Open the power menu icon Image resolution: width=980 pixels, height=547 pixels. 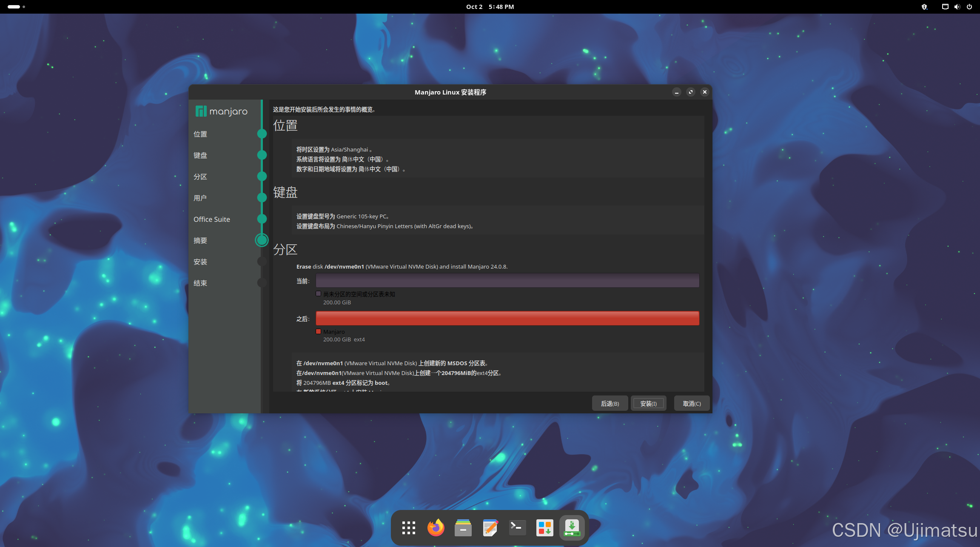(969, 7)
